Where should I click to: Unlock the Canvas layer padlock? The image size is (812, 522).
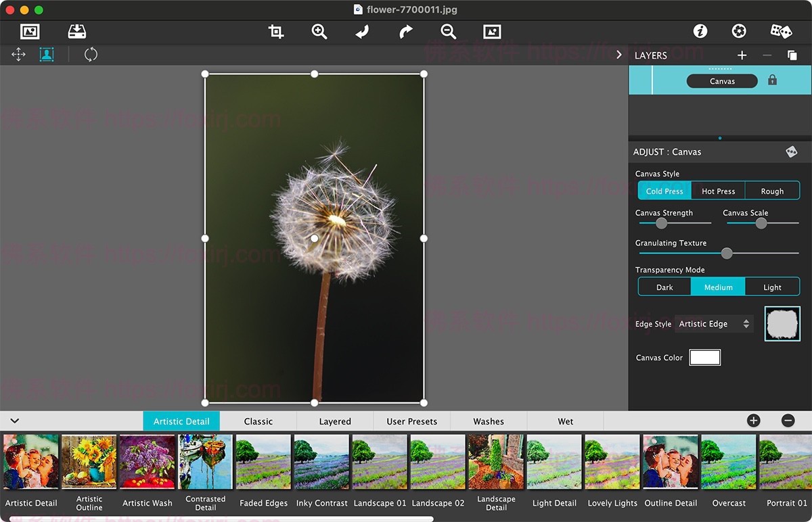pos(771,80)
